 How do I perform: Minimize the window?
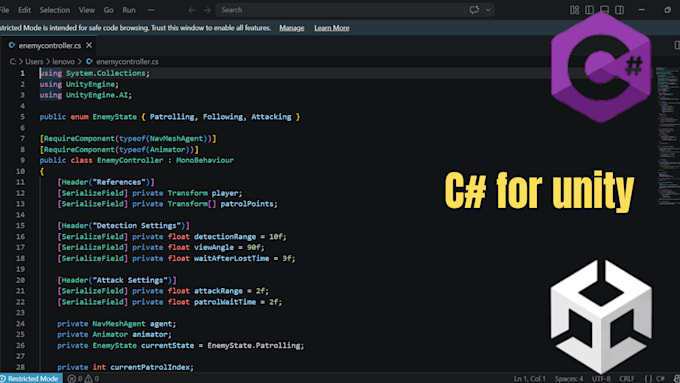(x=641, y=10)
